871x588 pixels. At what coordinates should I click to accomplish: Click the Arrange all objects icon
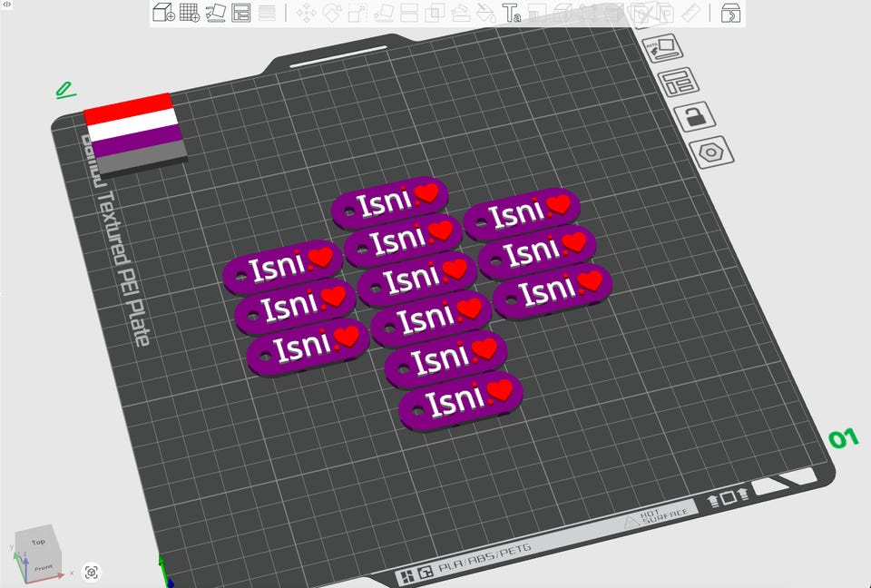pos(241,12)
